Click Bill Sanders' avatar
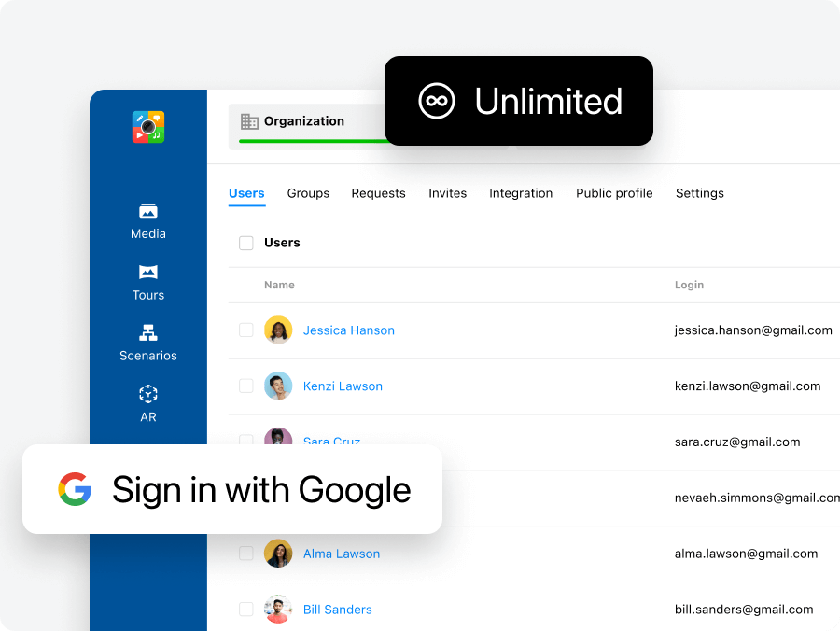The image size is (840, 631). (x=278, y=609)
